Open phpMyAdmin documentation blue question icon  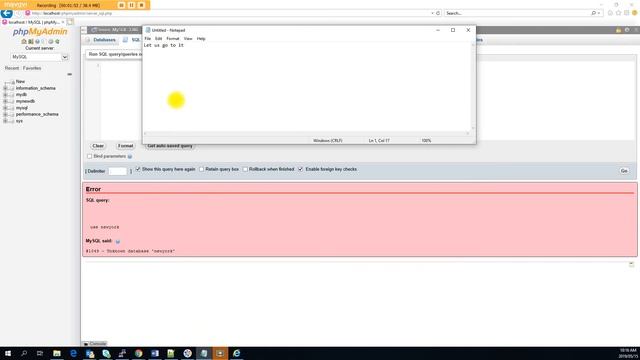37,41
